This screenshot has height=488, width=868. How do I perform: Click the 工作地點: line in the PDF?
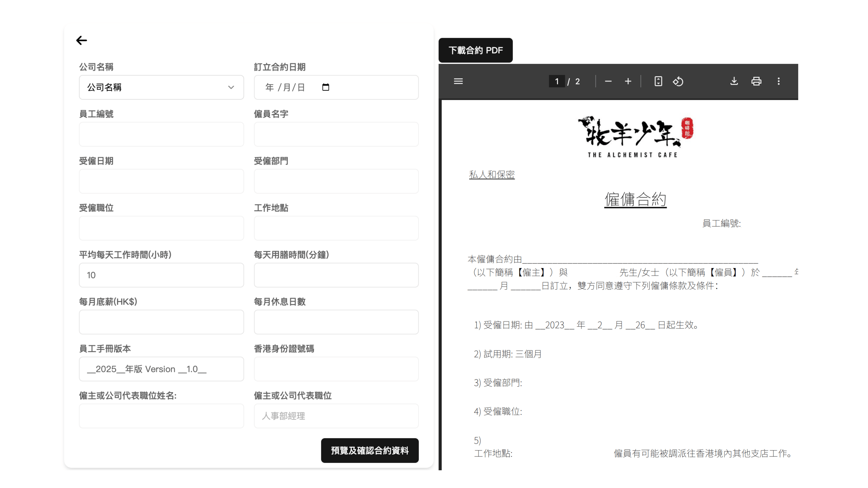click(493, 453)
